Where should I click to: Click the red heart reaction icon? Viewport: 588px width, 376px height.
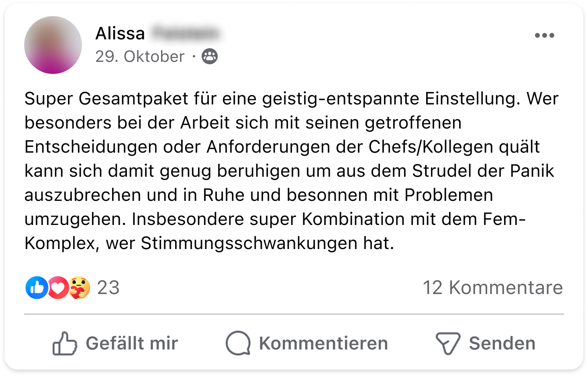tap(58, 288)
